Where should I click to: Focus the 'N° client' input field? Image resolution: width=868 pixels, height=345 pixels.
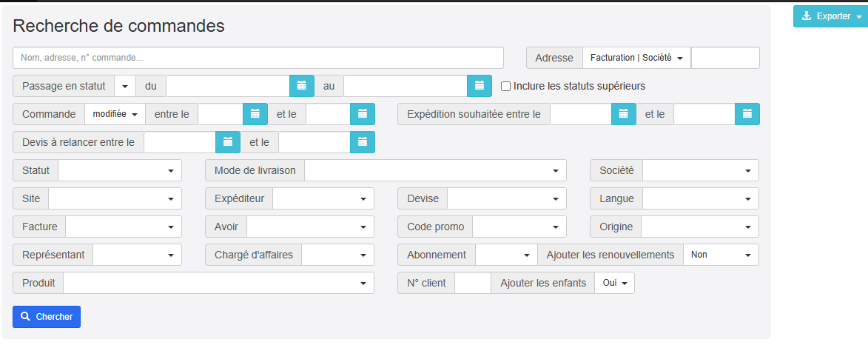pyautogui.click(x=472, y=283)
